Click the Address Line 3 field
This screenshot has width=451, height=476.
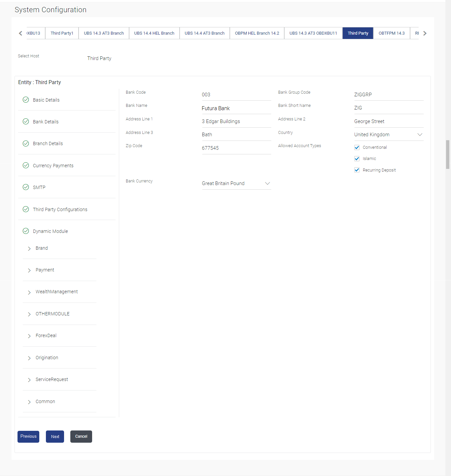tap(236, 135)
